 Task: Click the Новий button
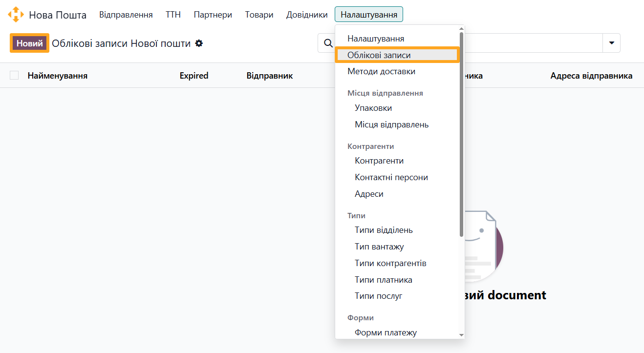click(x=29, y=43)
